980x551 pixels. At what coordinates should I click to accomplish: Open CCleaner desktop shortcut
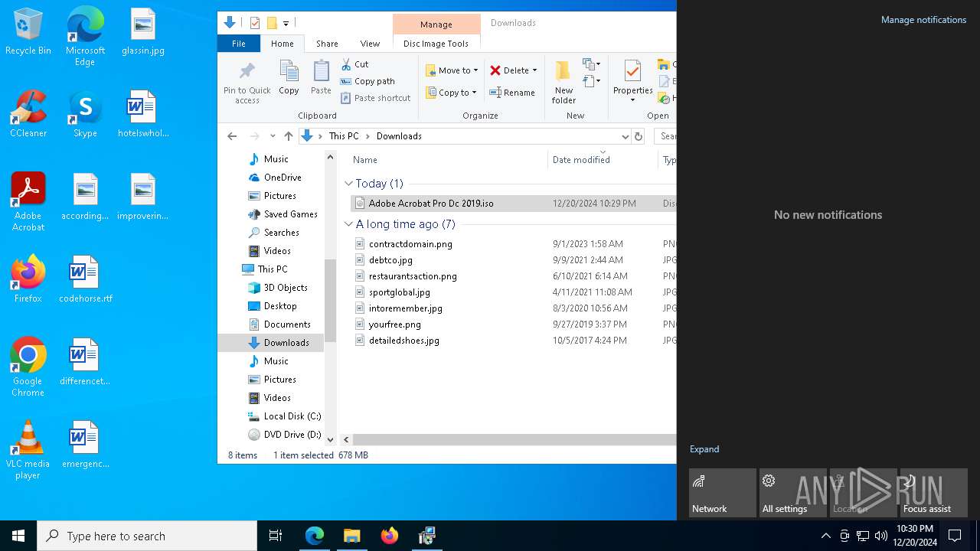coord(28,115)
